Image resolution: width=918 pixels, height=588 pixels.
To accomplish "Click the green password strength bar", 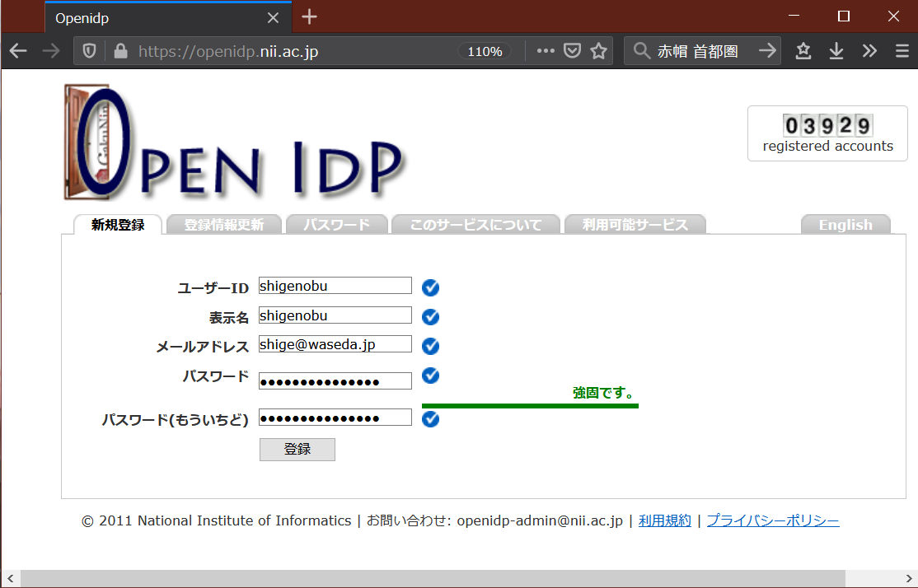I will coord(530,405).
